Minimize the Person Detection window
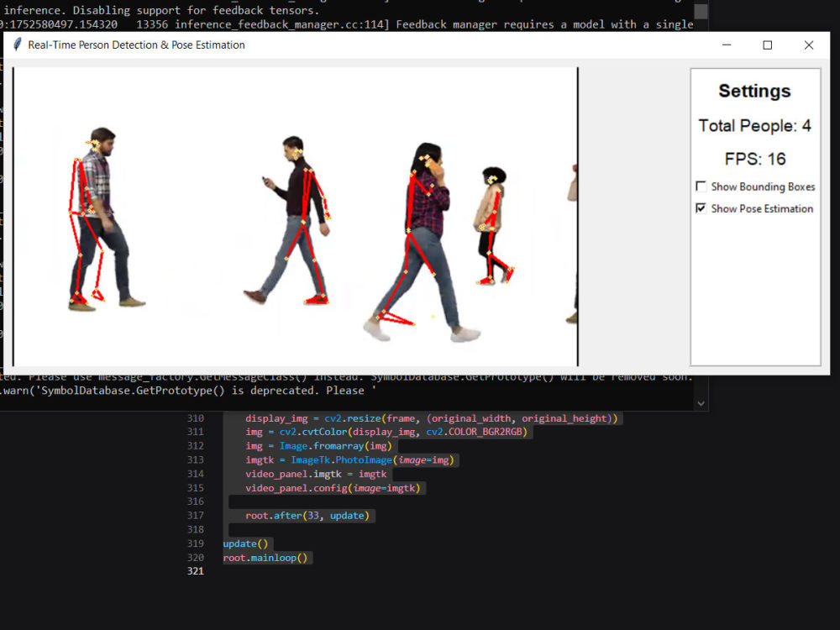The image size is (840, 630). 727,45
